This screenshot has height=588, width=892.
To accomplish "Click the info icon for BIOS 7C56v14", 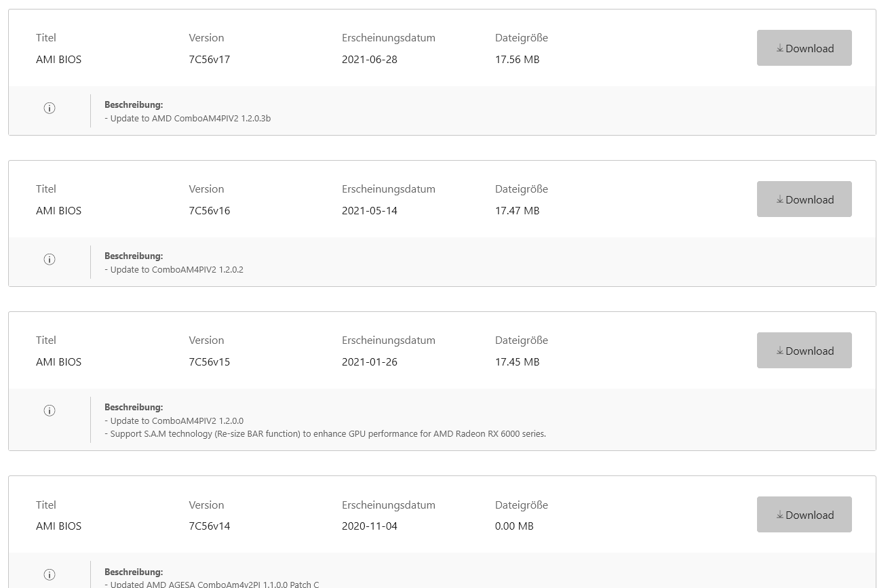I will pyautogui.click(x=49, y=575).
